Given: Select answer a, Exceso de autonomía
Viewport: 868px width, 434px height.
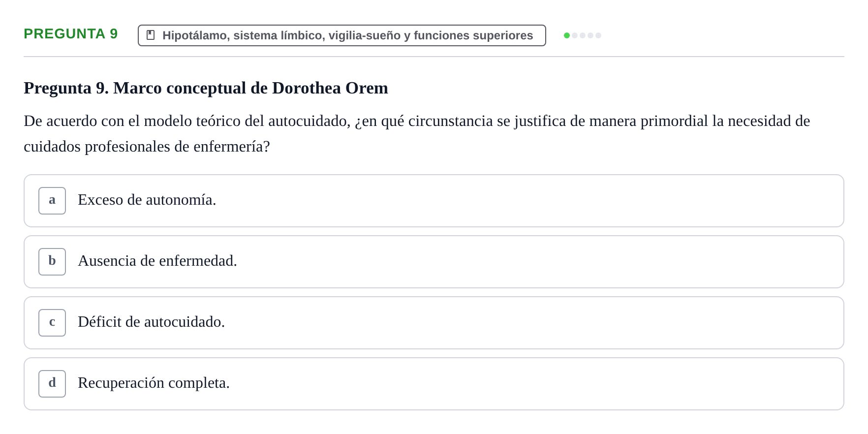Looking at the screenshot, I should coord(434,201).
